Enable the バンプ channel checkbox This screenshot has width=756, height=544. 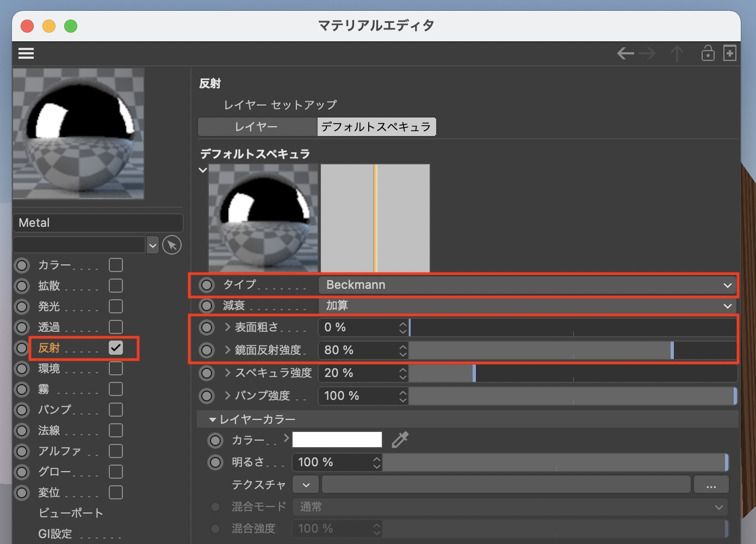click(x=116, y=410)
